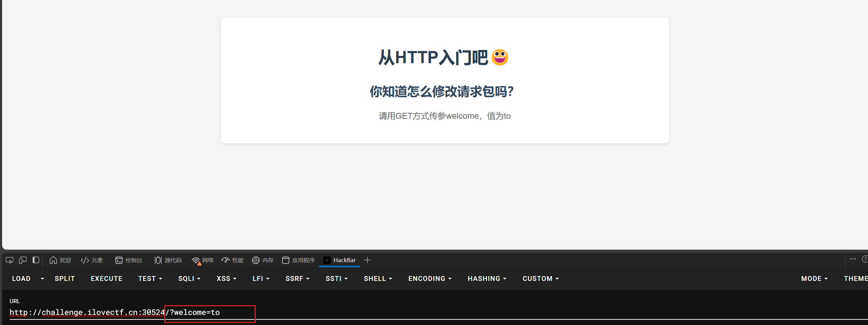Switch to 应用程序 application panel
The width and height of the screenshot is (868, 325).
pos(298,260)
